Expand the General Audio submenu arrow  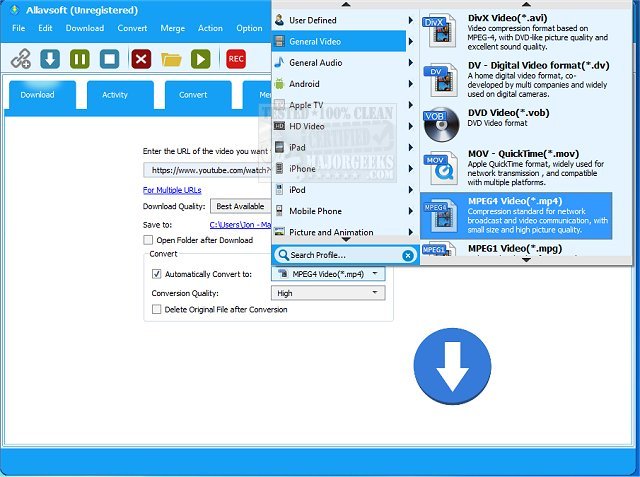[411, 62]
